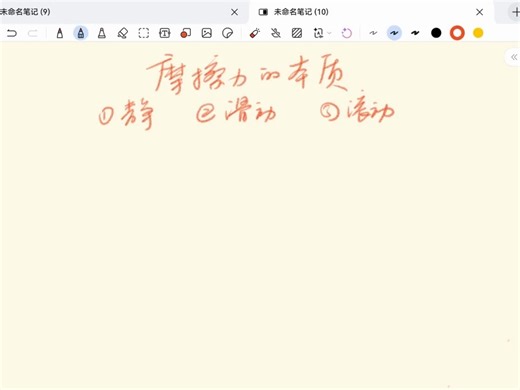
Task: Choose the thinnest stroke width
Action: pos(373,33)
